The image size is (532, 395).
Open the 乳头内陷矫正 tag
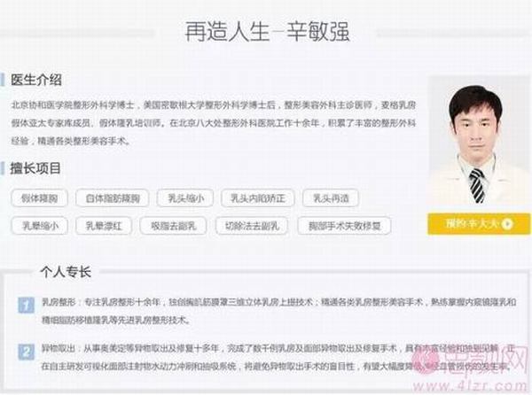point(258,197)
